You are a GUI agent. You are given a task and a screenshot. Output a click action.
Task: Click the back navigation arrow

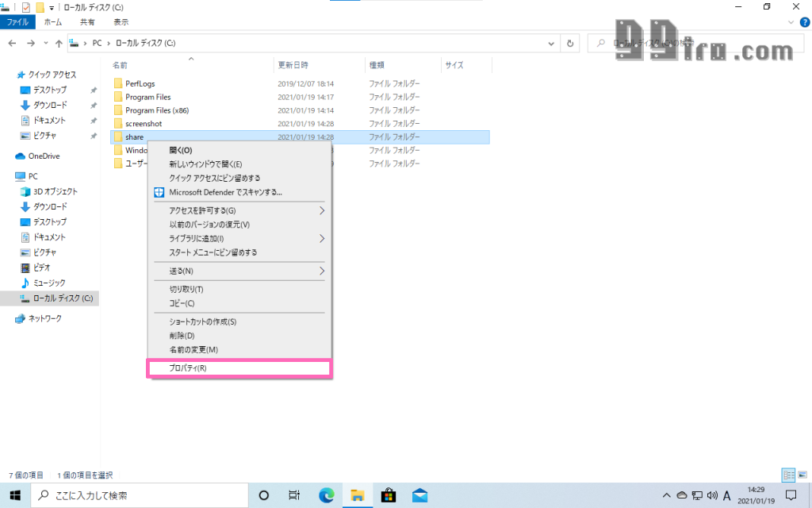click(x=13, y=44)
